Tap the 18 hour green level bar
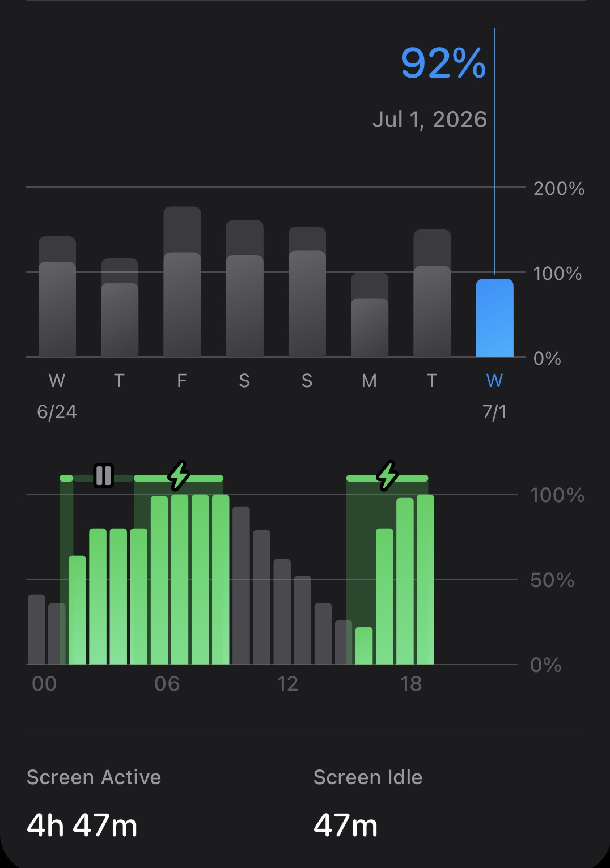 pos(405,581)
